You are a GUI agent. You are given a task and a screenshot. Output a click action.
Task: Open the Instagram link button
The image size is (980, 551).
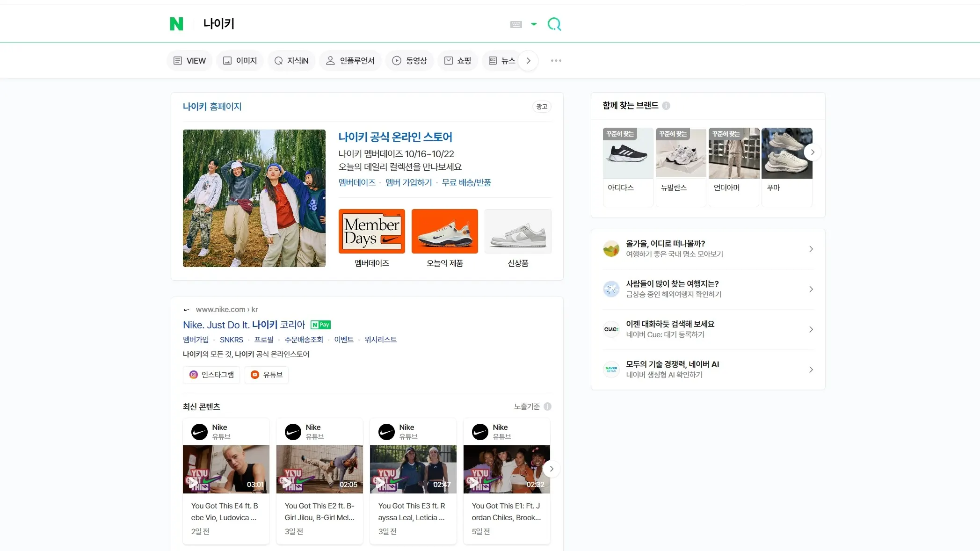211,375
